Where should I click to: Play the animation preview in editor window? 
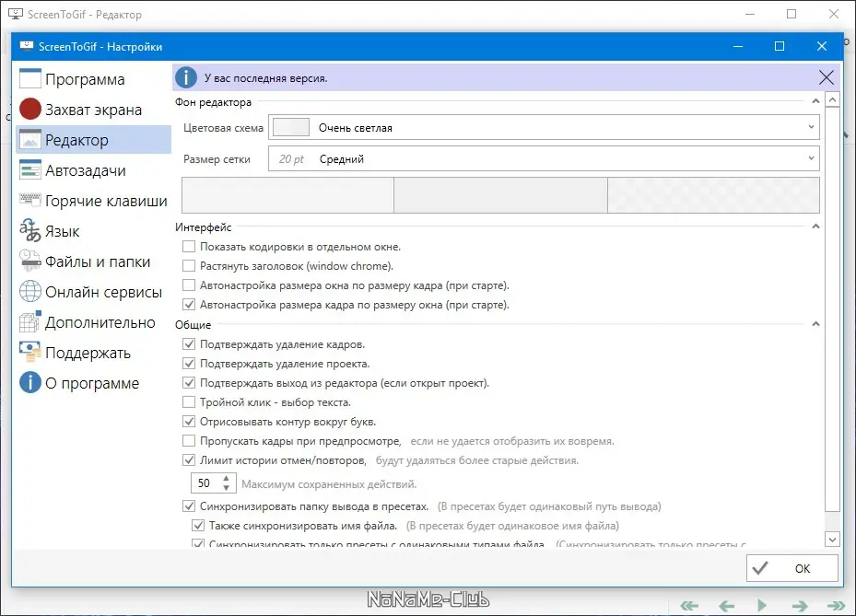pyautogui.click(x=762, y=605)
